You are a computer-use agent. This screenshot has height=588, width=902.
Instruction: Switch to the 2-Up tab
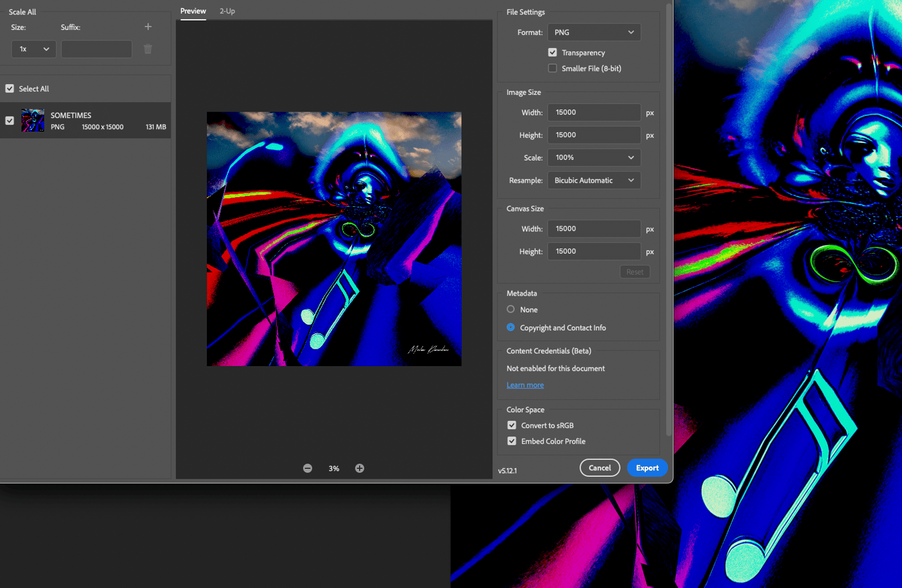(x=227, y=11)
